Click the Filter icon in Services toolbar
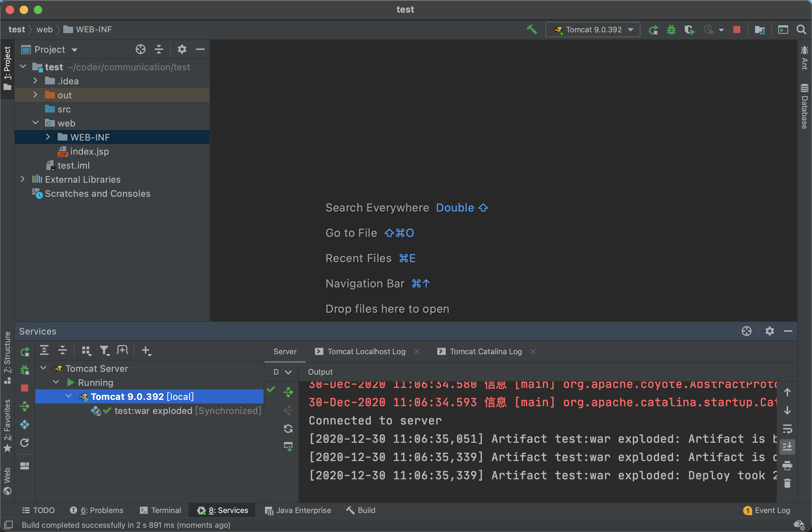The image size is (812, 532). coord(104,350)
